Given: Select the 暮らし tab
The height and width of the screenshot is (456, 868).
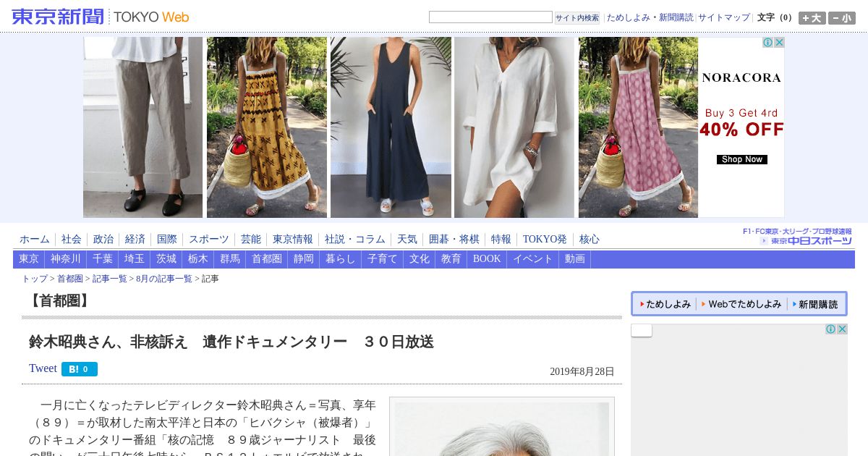Looking at the screenshot, I should [x=341, y=259].
